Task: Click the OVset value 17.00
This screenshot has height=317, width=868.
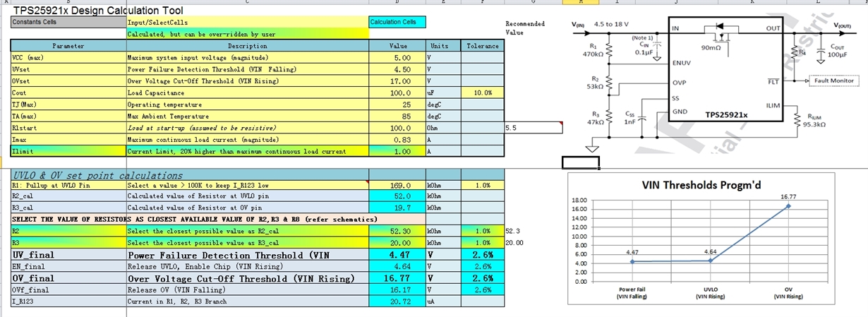Action: click(397, 81)
